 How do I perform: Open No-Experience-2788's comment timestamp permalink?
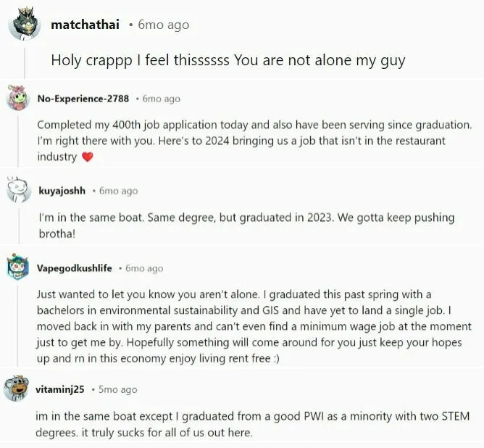coord(162,99)
